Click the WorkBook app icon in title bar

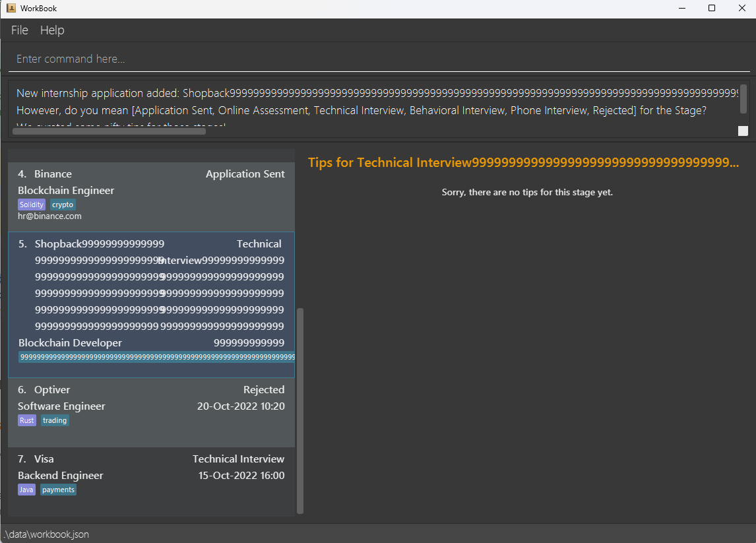tap(11, 8)
